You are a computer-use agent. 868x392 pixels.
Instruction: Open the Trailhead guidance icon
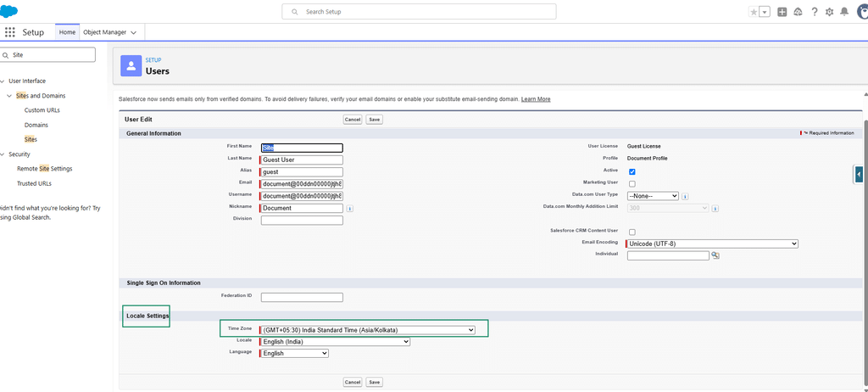(798, 12)
